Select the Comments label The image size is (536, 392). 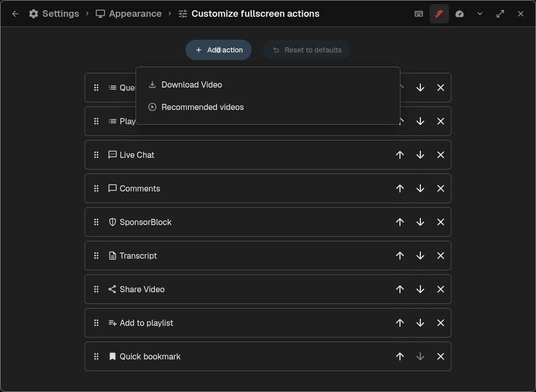140,188
